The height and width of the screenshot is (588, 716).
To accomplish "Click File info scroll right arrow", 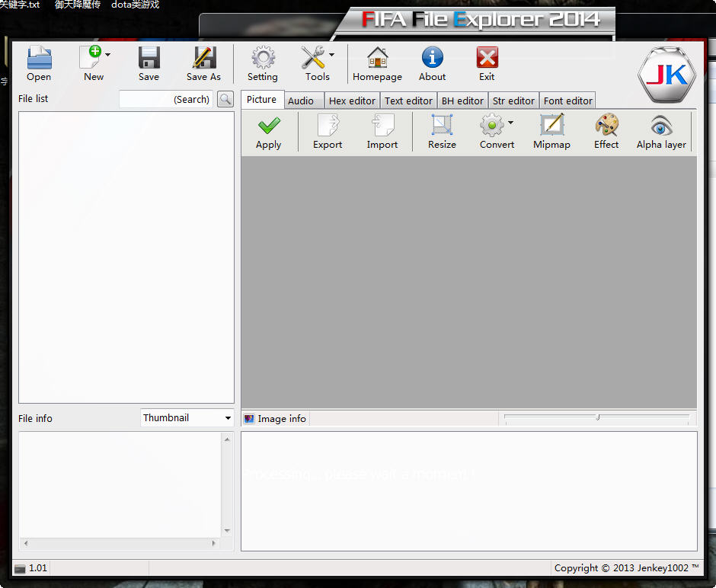I will tap(214, 543).
